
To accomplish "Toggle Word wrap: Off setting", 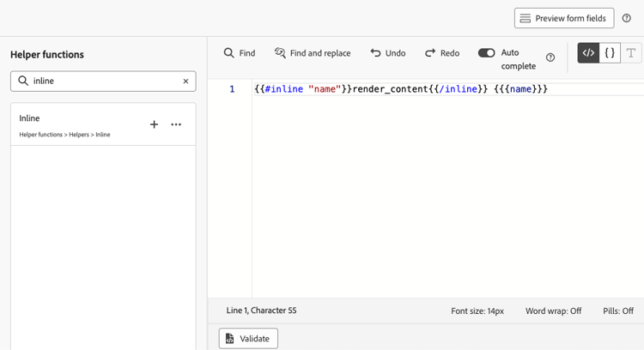I will [553, 311].
